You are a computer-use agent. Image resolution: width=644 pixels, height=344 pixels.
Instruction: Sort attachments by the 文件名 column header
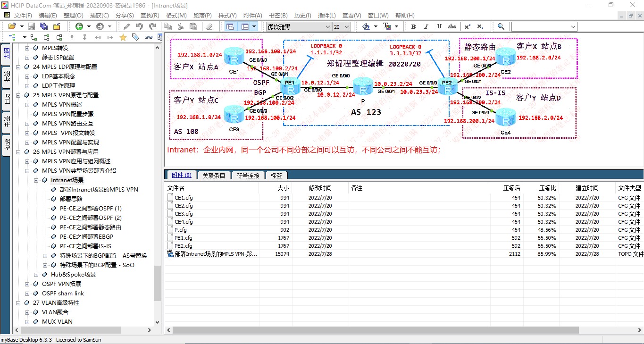click(212, 188)
